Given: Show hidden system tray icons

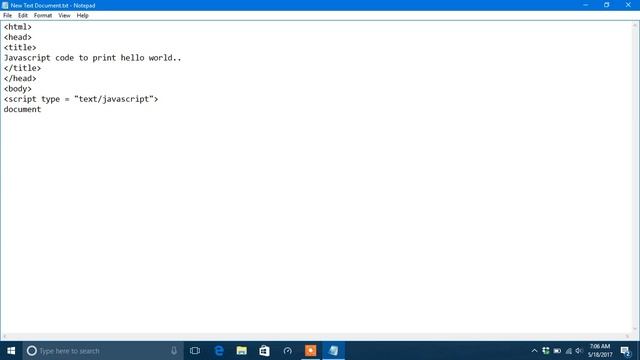Looking at the screenshot, I should coord(534,351).
